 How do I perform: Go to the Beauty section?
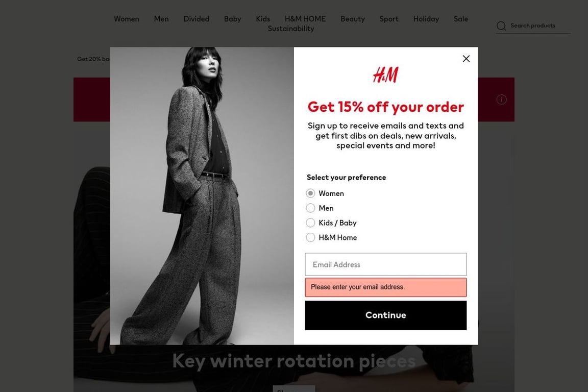353,19
